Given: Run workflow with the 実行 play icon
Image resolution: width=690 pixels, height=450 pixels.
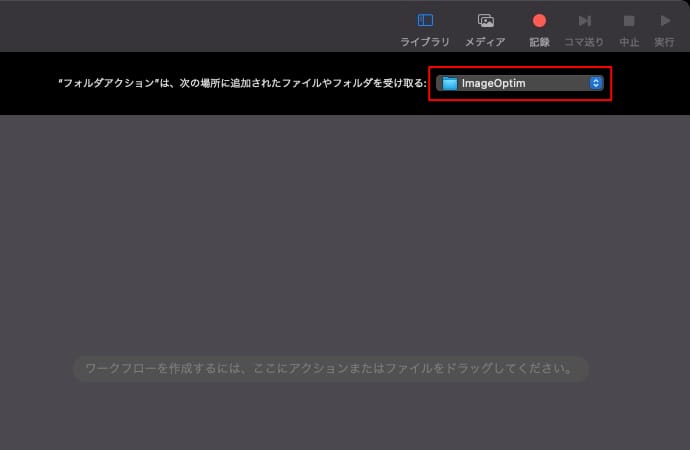Looking at the screenshot, I should click(664, 20).
